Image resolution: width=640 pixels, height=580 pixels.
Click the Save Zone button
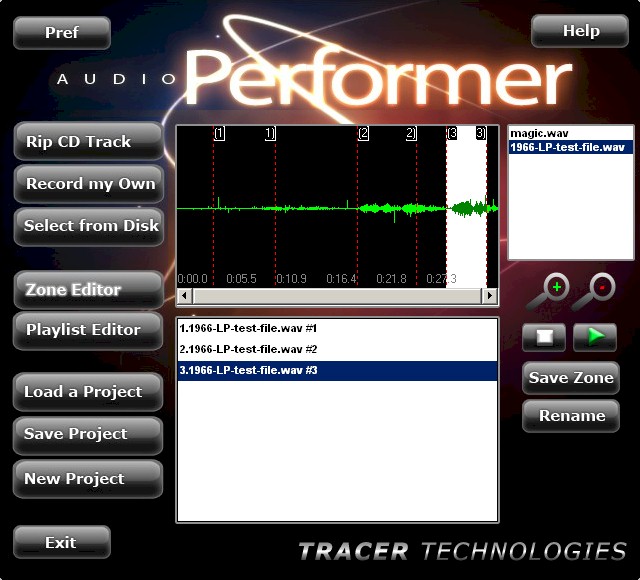point(571,378)
